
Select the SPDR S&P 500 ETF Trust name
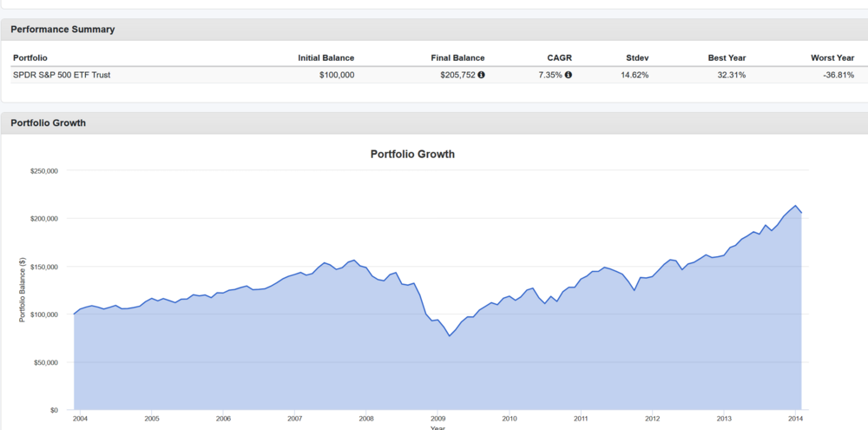point(62,75)
